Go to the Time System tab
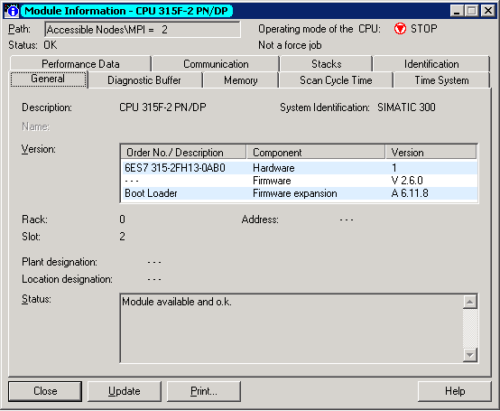500x411 pixels. click(441, 80)
